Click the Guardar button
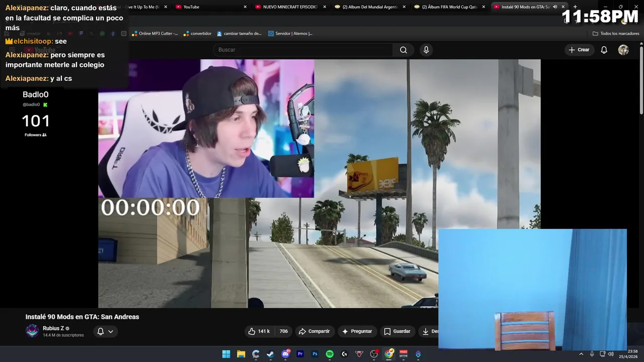 point(397,331)
